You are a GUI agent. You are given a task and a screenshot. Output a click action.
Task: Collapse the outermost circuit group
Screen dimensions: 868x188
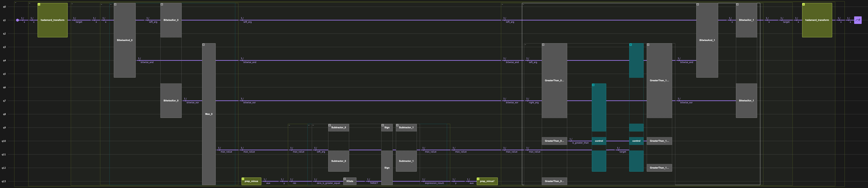click(x=16, y=3)
